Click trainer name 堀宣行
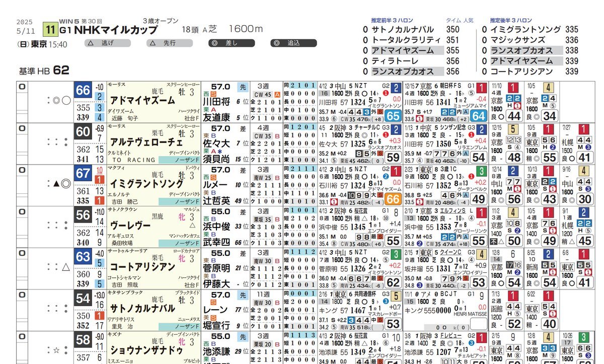The width and height of the screenshot is (604, 364). tap(216, 326)
